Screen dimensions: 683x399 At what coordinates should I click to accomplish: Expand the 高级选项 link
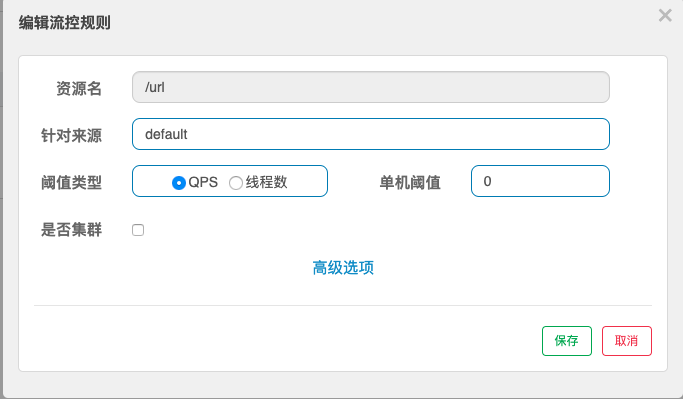343,267
